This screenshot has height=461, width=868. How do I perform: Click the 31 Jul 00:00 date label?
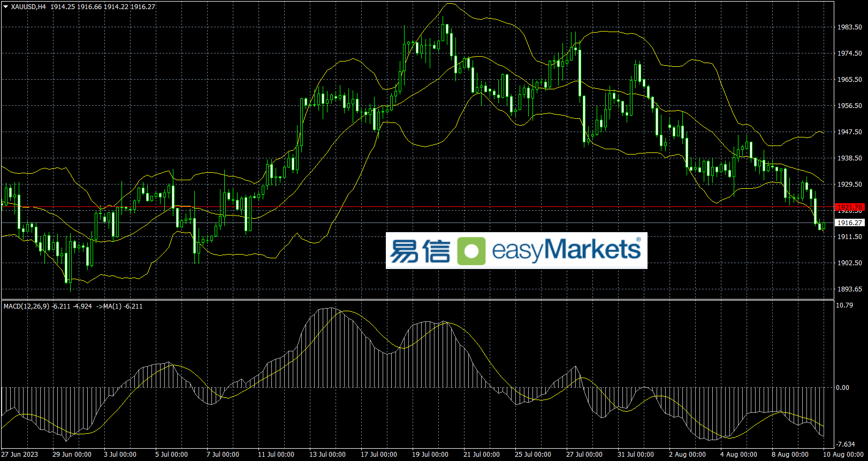(x=636, y=455)
